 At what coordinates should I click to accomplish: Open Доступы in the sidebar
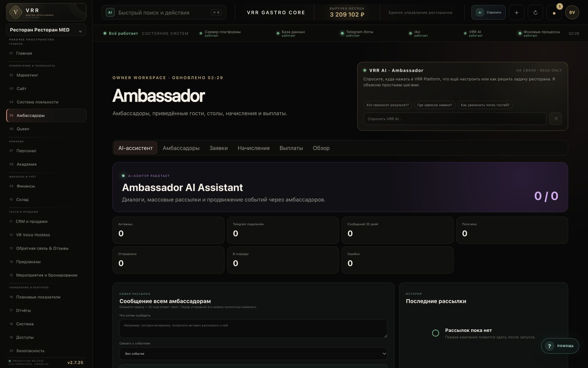(46, 337)
